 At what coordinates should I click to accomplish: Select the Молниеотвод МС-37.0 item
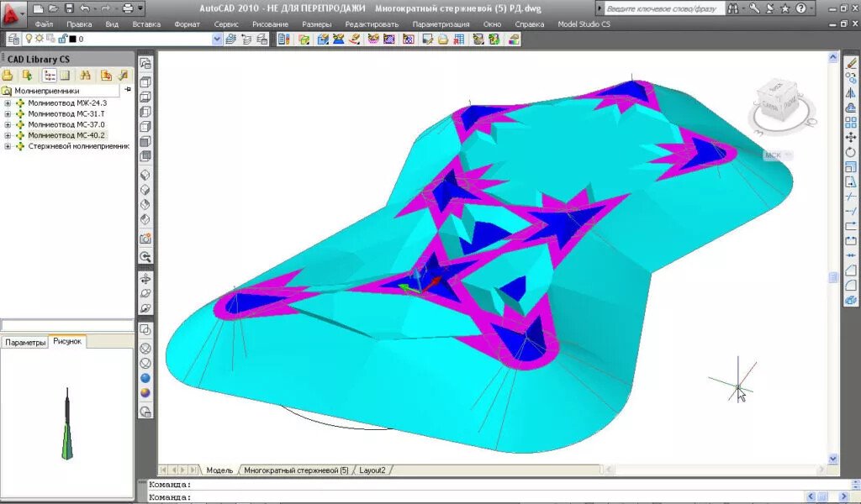66,124
